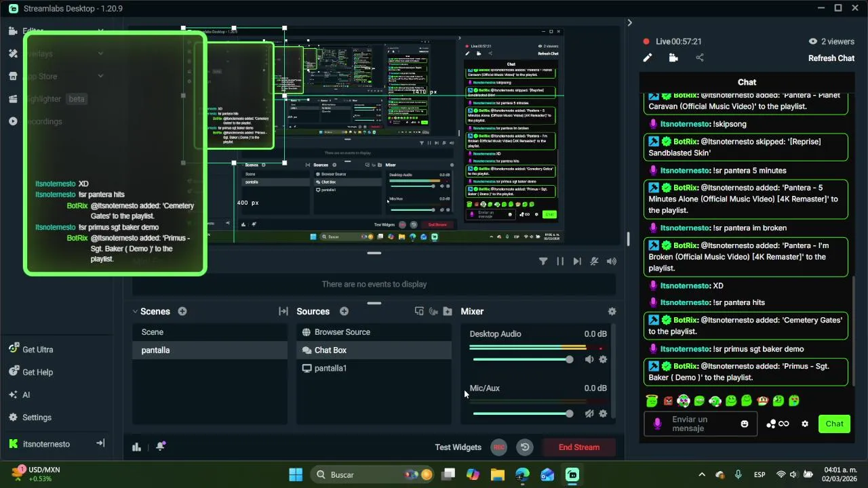The width and height of the screenshot is (868, 488).
Task: Open the Sources panel guest cam icon
Action: tap(433, 311)
